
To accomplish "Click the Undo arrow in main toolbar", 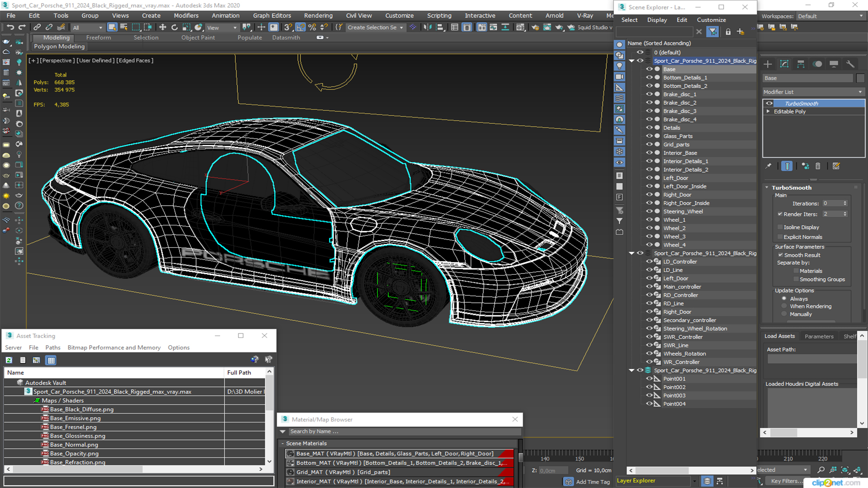I will (10, 28).
